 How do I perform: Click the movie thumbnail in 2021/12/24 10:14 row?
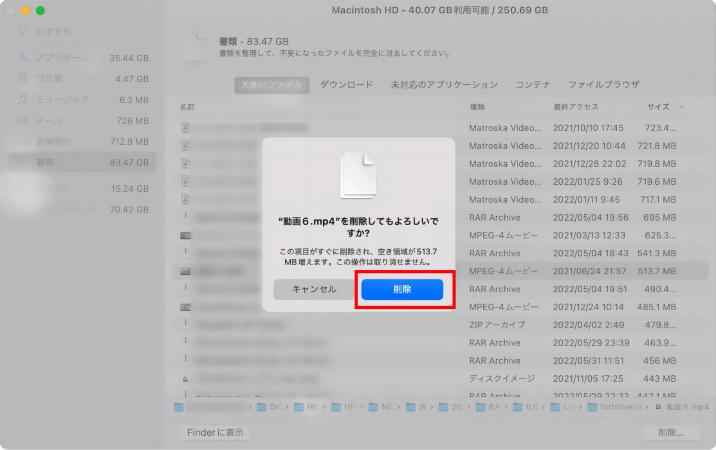[x=185, y=307]
